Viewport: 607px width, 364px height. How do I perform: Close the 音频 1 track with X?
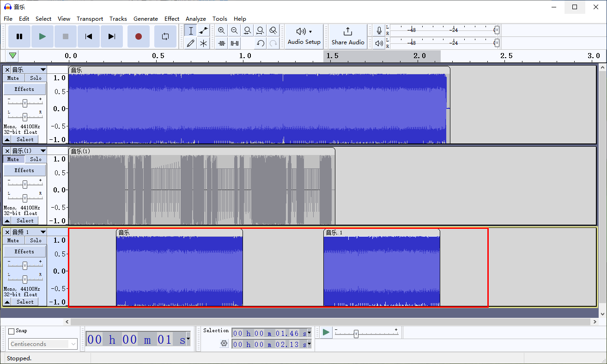(x=7, y=232)
